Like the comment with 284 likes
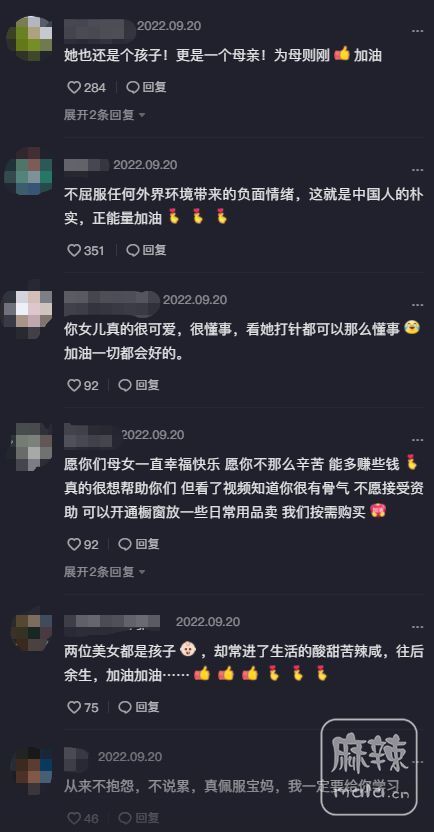Image resolution: width=434 pixels, height=832 pixels. pos(86,87)
